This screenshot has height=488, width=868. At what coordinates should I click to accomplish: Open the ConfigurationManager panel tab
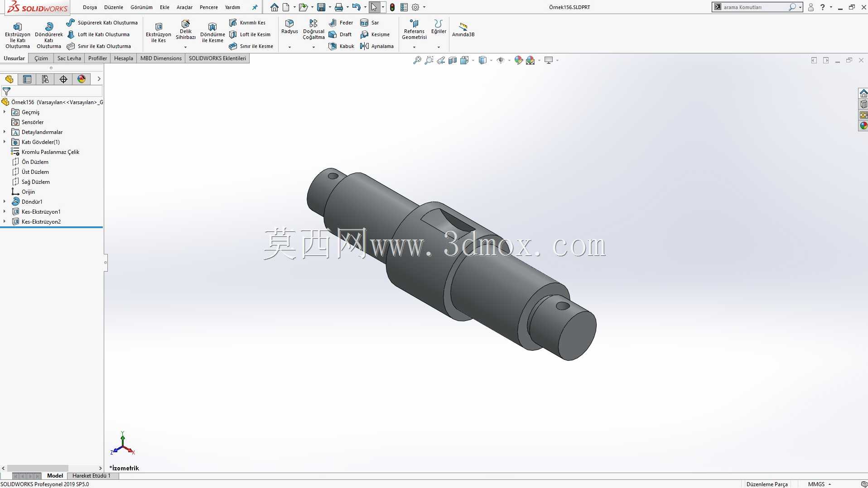tap(45, 79)
